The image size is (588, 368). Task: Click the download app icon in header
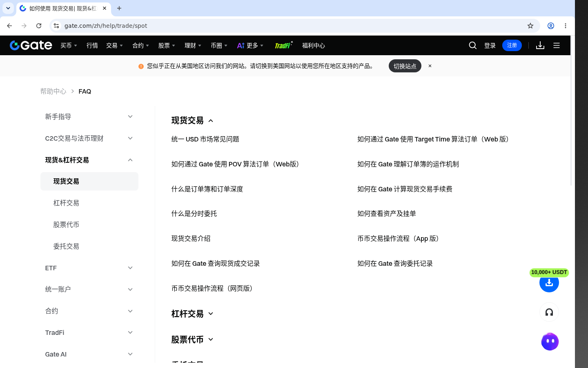click(540, 45)
